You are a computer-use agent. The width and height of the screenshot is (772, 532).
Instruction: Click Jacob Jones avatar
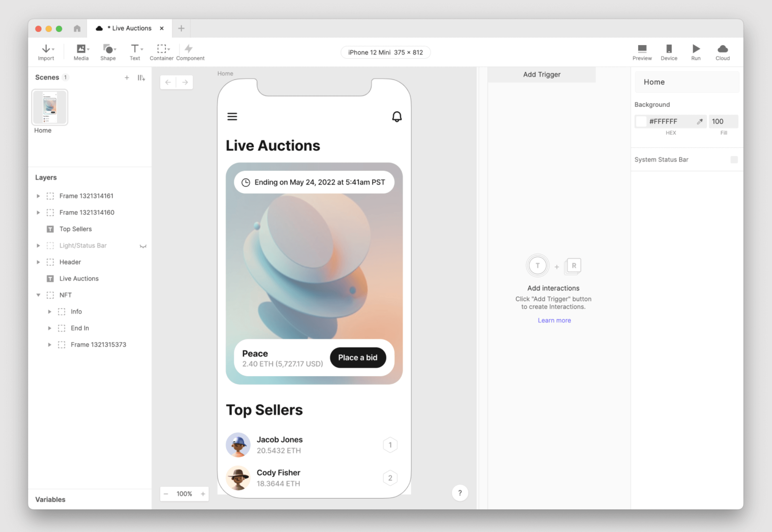click(x=238, y=445)
